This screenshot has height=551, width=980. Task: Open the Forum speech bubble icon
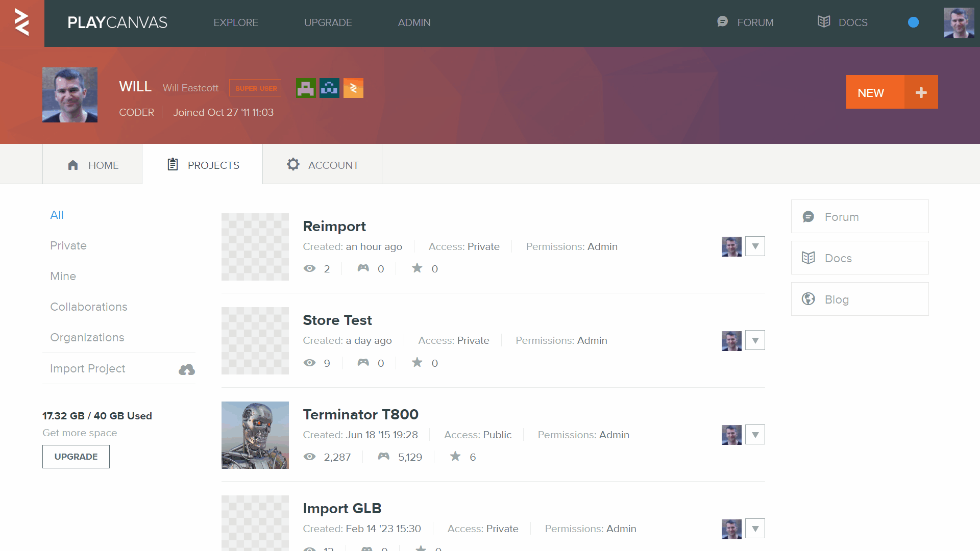722,22
